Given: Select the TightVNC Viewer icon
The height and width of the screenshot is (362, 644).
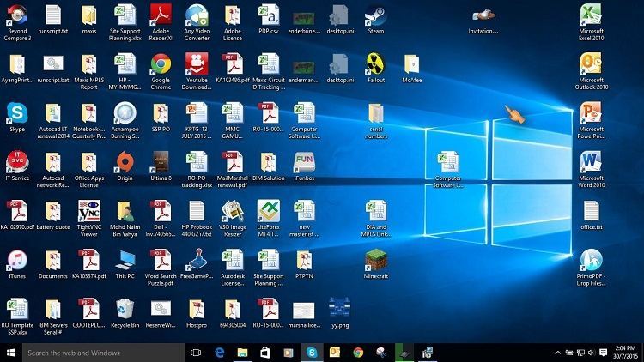Looking at the screenshot, I should [x=88, y=212].
